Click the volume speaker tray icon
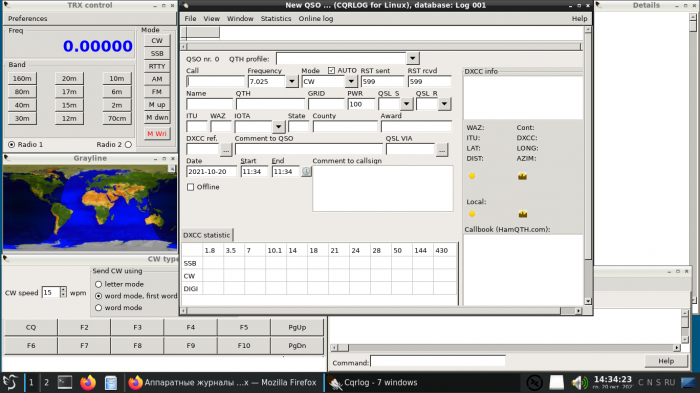Image resolution: width=700 pixels, height=393 pixels. [x=579, y=383]
